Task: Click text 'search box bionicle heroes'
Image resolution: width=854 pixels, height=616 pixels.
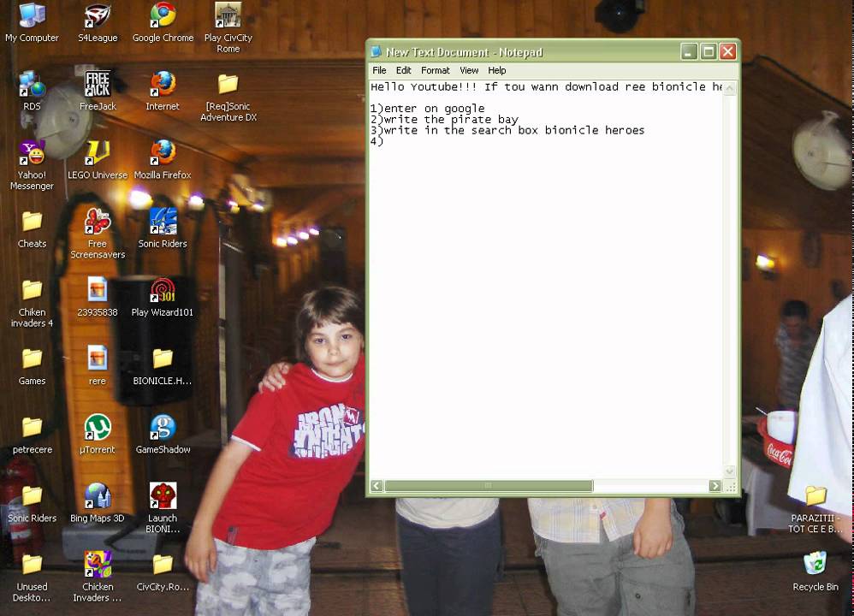Action: point(557,130)
